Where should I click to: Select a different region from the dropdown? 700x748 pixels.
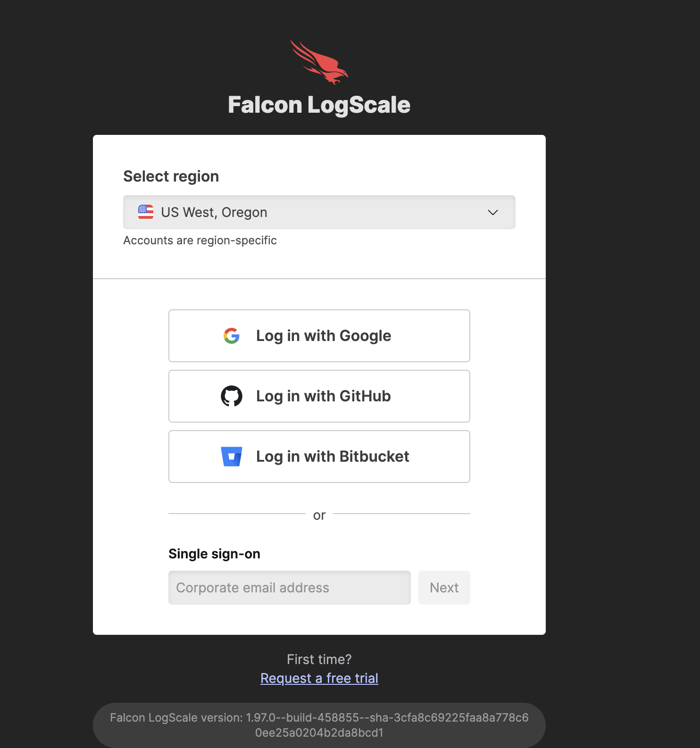coord(319,212)
